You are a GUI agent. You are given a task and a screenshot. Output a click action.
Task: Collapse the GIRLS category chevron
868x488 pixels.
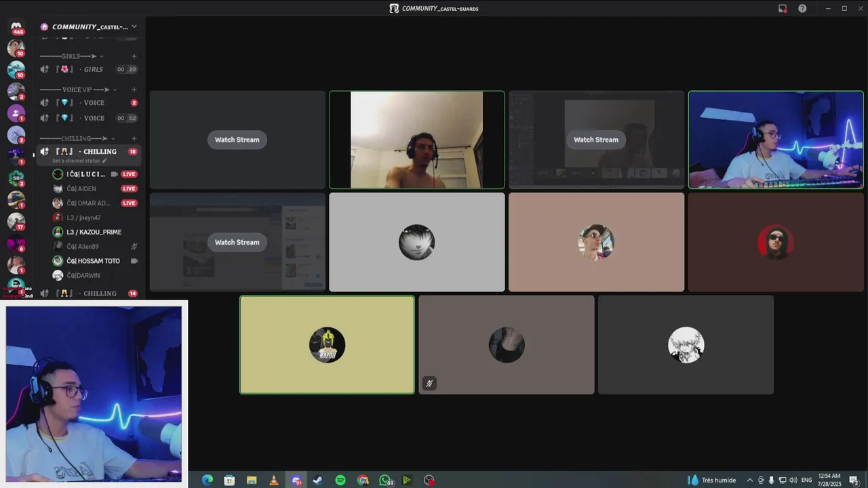(102, 56)
